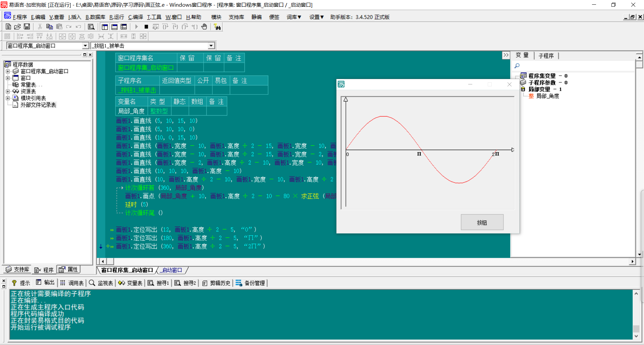Open the _按钮1_被单击 subroutine dropdown
Image resolution: width=644 pixels, height=345 pixels.
211,46
